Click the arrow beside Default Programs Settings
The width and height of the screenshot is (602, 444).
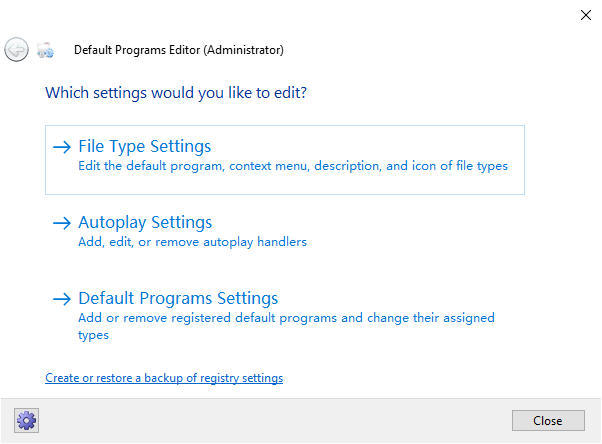point(62,299)
